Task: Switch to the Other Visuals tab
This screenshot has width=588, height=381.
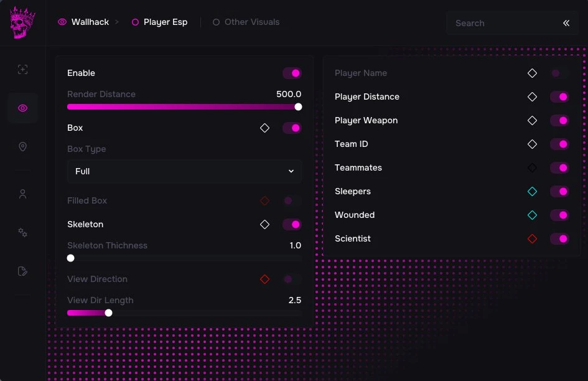Action: pos(246,22)
